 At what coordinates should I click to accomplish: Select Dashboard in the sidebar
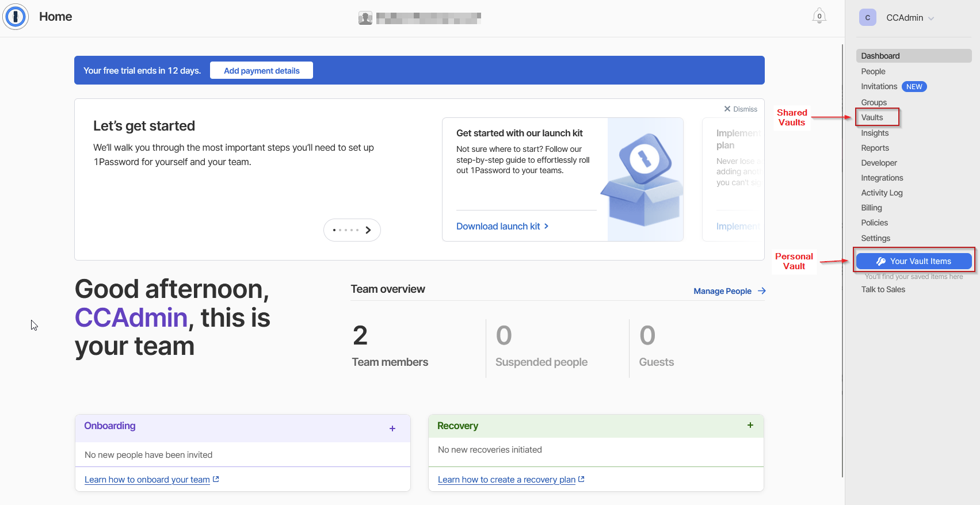[914, 56]
